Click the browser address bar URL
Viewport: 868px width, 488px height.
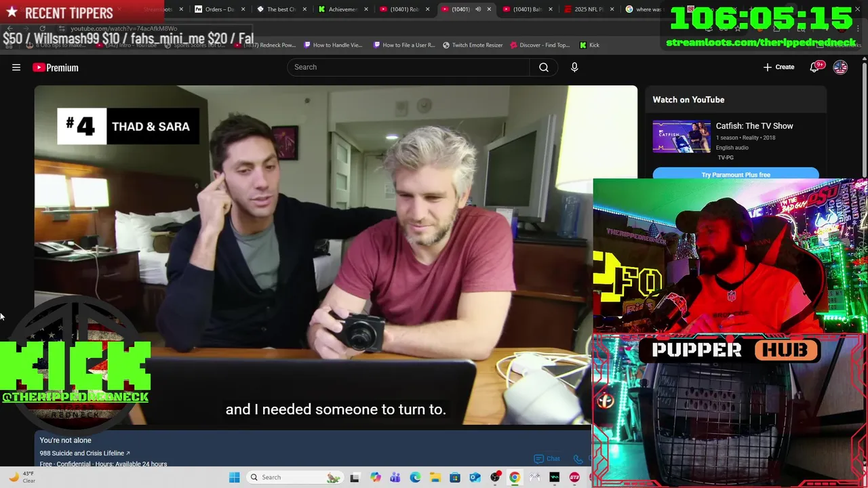pyautogui.click(x=123, y=28)
